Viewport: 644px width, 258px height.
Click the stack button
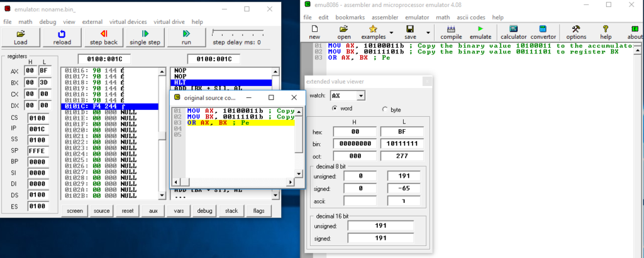[x=231, y=210]
